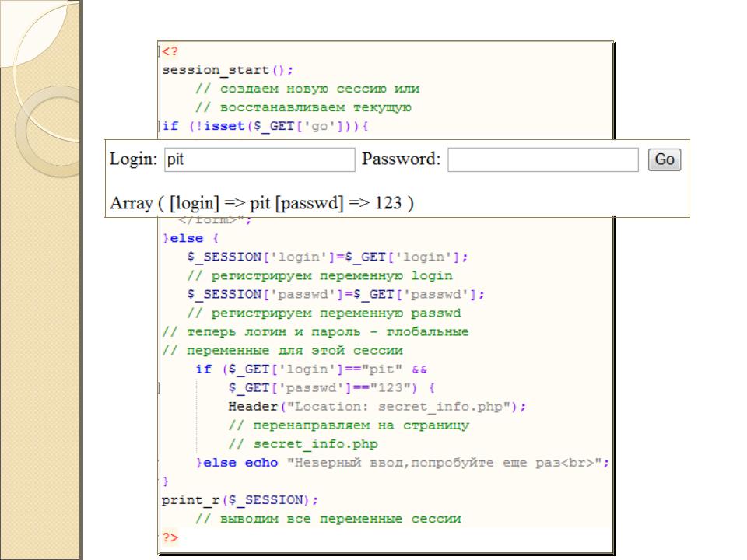
Task: Click the session_start(); code line
Action: pos(228,70)
